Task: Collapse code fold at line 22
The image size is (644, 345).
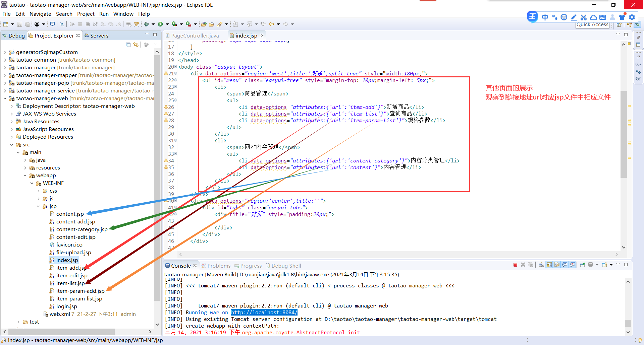Action: (176, 80)
